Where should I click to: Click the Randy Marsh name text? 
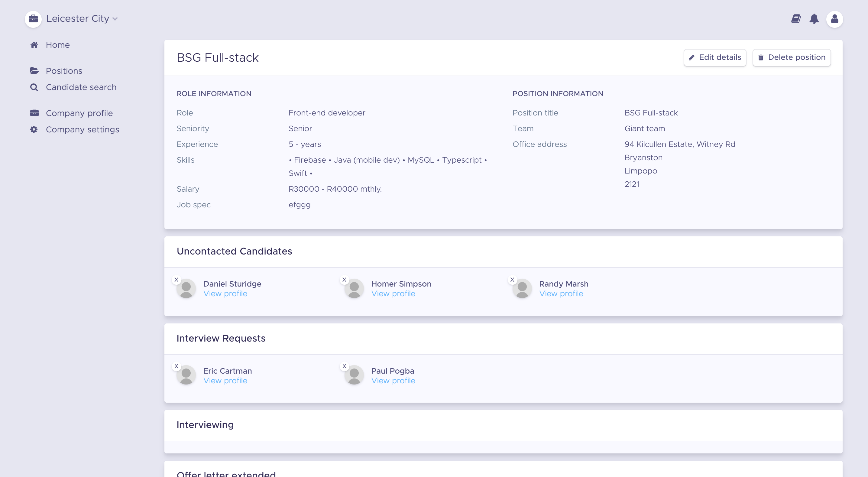click(x=564, y=284)
